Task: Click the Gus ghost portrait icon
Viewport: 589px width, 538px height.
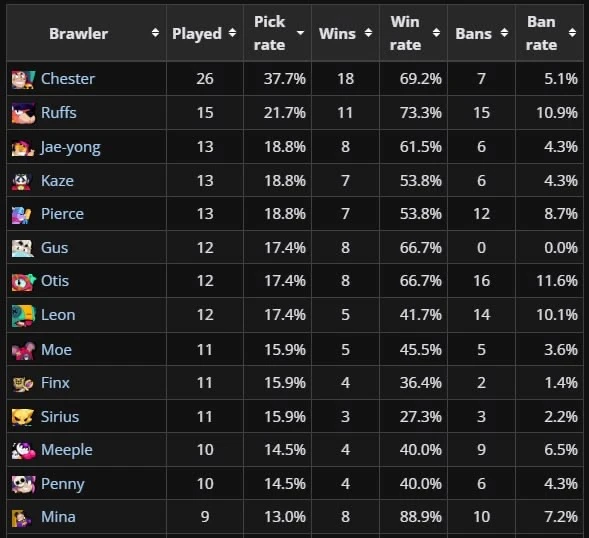Action: pyautogui.click(x=22, y=248)
